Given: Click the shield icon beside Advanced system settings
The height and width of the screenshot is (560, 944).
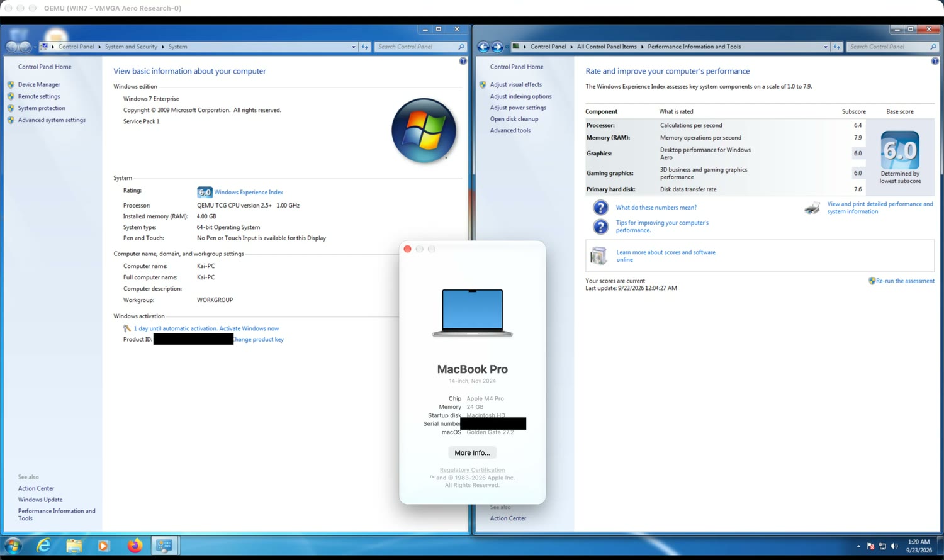Looking at the screenshot, I should click(x=11, y=120).
